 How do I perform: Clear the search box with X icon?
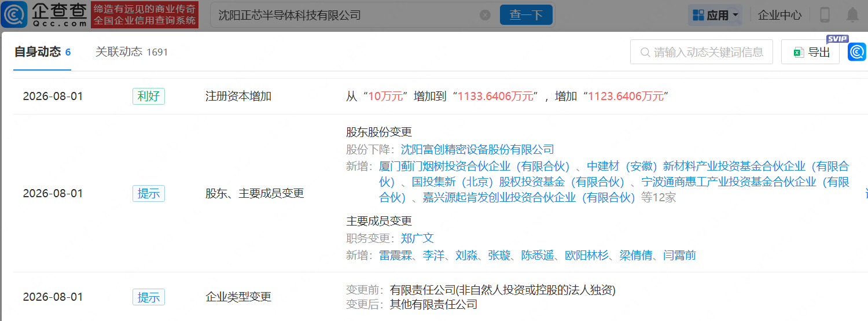486,15
